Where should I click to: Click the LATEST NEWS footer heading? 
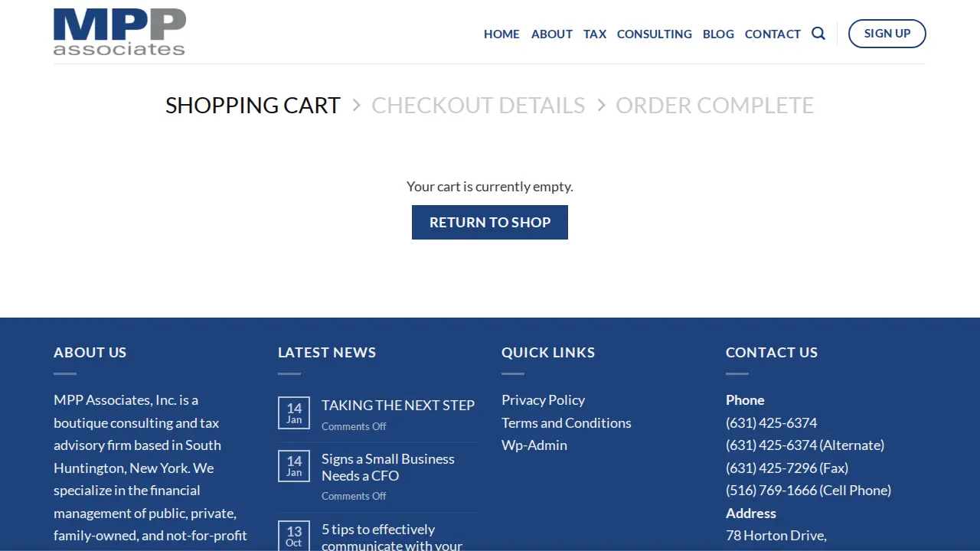[x=327, y=352]
